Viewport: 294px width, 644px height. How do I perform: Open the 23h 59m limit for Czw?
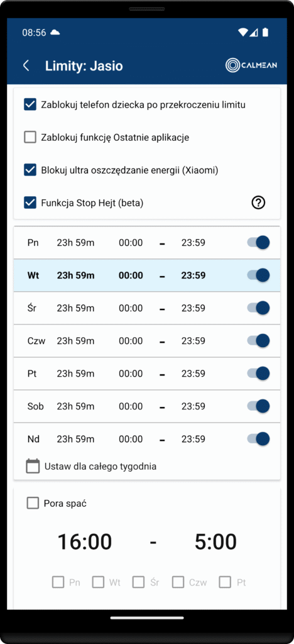click(75, 341)
